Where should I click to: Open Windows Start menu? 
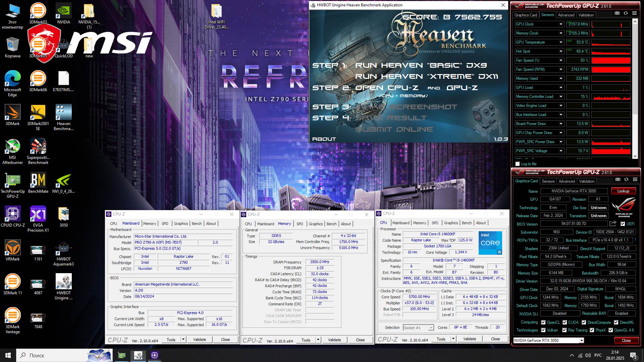pos(8,355)
